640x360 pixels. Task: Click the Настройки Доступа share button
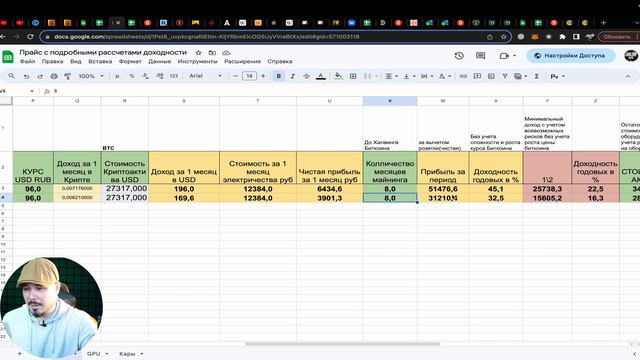coord(571,56)
